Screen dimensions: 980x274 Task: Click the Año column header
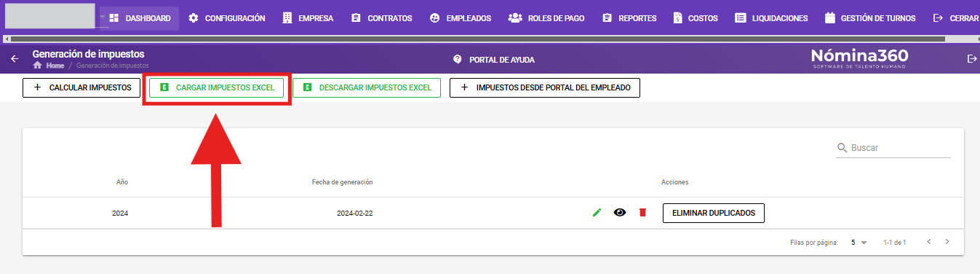(x=122, y=181)
